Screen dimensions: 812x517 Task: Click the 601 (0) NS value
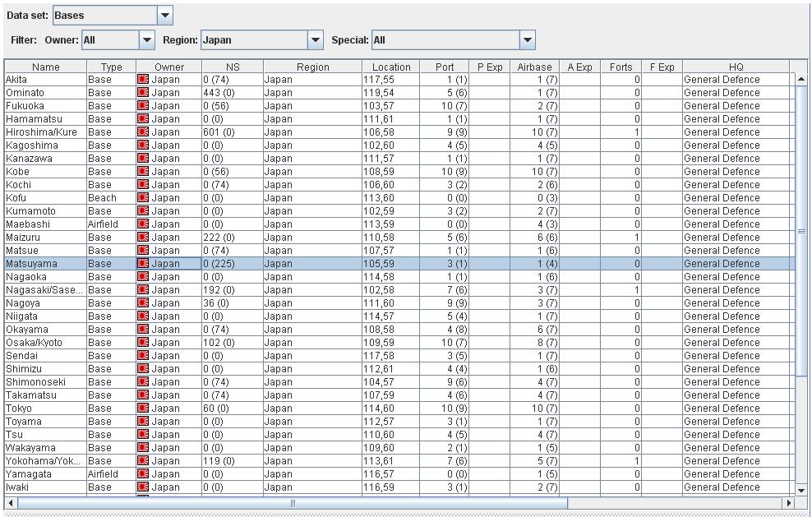(219, 132)
